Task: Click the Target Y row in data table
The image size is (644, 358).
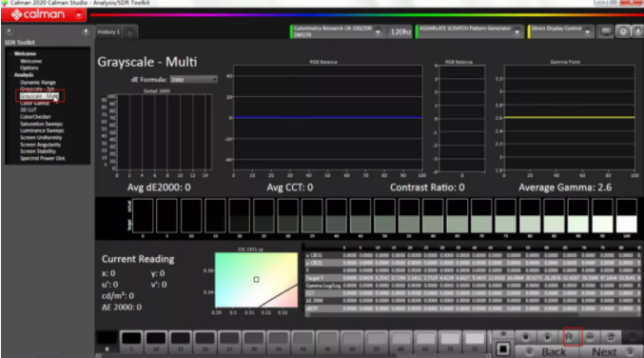Action: 473,278
